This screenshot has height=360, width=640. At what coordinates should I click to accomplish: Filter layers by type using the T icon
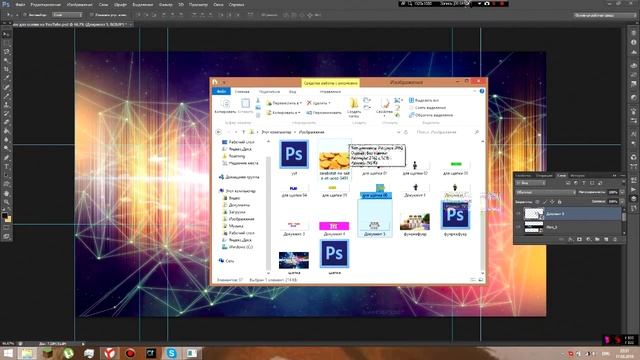pyautogui.click(x=584, y=183)
